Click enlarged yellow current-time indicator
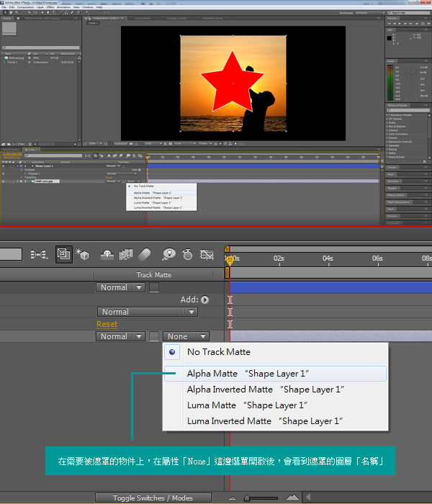Image resolution: width=432 pixels, height=504 pixels. tap(230, 260)
